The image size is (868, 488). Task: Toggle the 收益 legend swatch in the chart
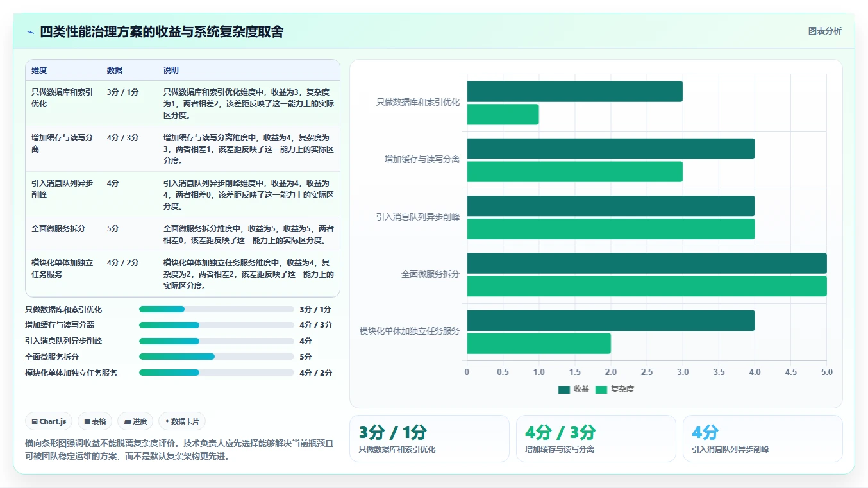point(564,389)
